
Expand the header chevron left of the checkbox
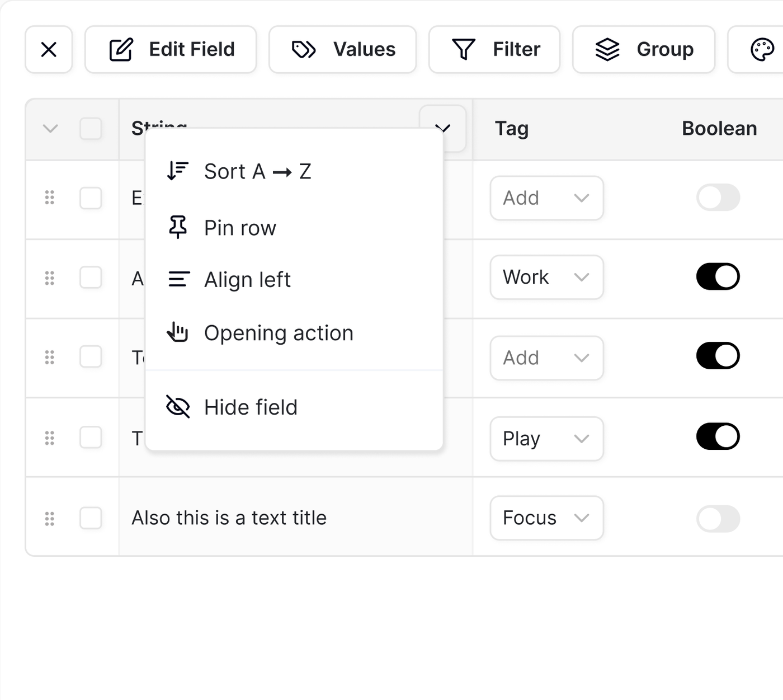50,129
